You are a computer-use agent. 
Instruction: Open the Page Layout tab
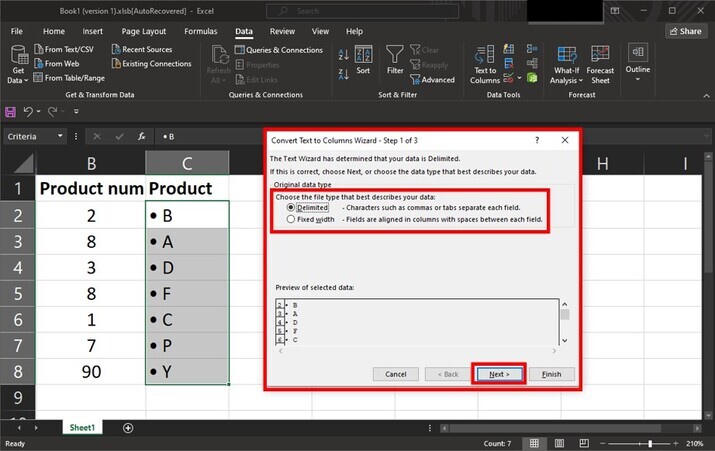[x=144, y=31]
